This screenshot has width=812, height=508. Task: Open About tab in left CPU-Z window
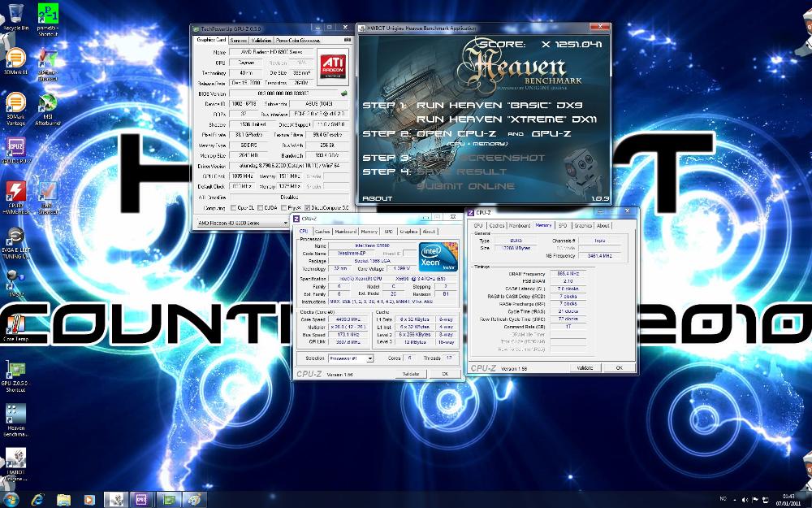(429, 231)
